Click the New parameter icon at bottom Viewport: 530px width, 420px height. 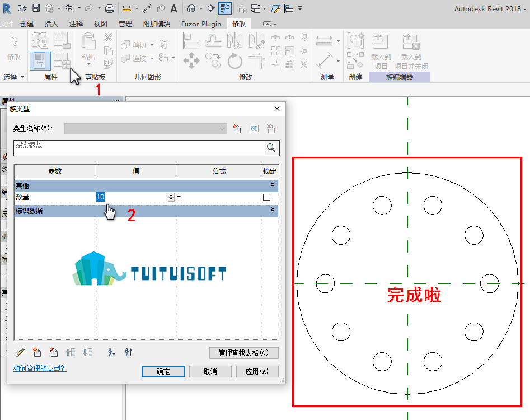point(37,352)
